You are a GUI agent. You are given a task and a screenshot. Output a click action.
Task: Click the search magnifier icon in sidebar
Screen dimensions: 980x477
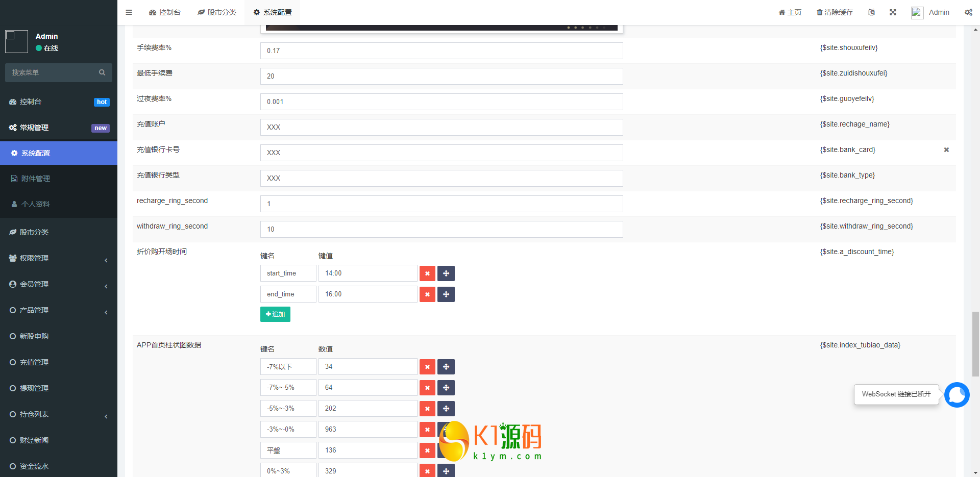[102, 72]
